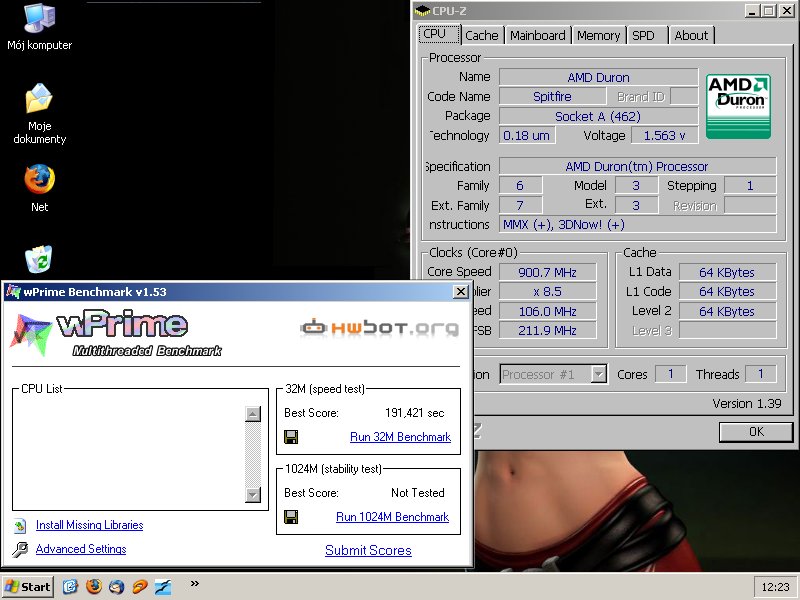
Task: Click the Voltage value 1.563 v
Action: click(x=664, y=136)
